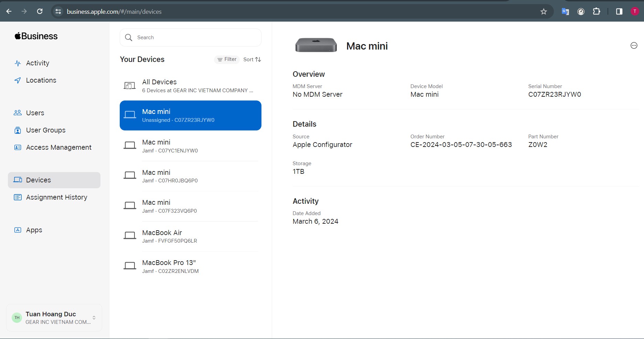Click the Apple Business logo
The height and width of the screenshot is (339, 644).
tap(36, 36)
